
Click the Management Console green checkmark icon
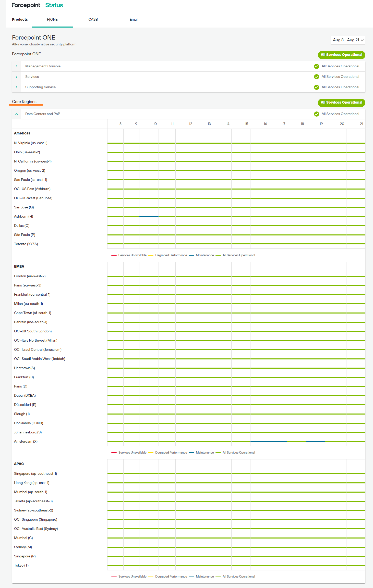pos(316,66)
